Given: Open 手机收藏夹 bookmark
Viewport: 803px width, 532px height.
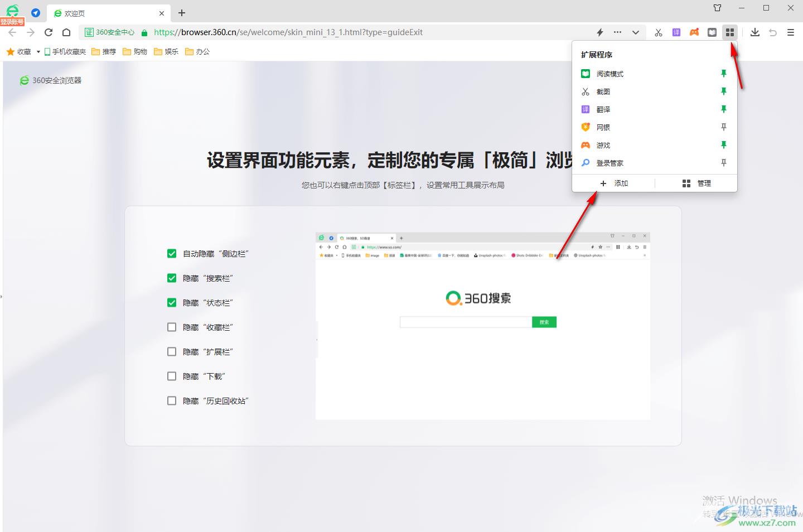Looking at the screenshot, I should pos(65,52).
